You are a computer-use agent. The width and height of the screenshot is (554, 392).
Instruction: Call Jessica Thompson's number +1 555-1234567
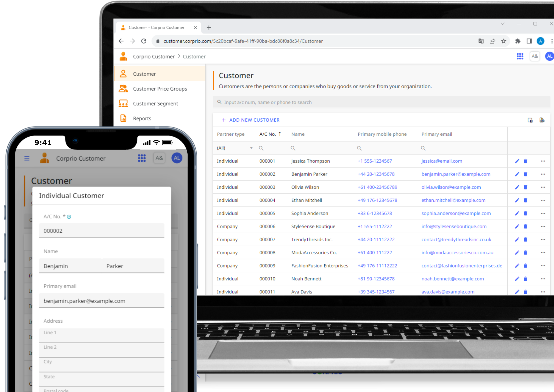coord(375,161)
